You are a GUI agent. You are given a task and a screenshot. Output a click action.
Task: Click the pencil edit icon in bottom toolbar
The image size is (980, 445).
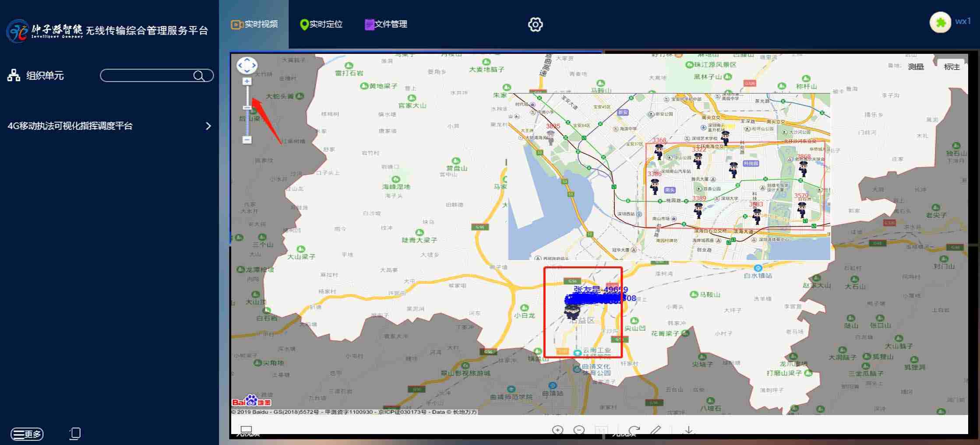click(656, 430)
